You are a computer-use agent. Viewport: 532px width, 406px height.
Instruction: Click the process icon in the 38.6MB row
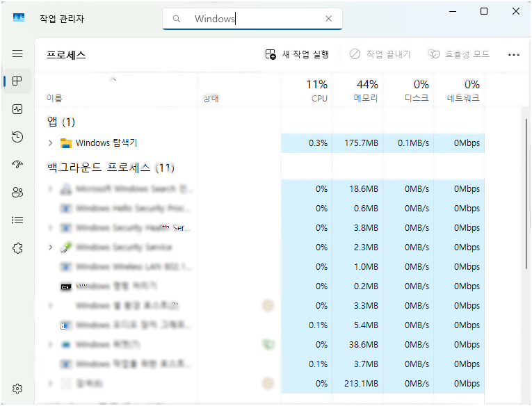click(x=66, y=345)
